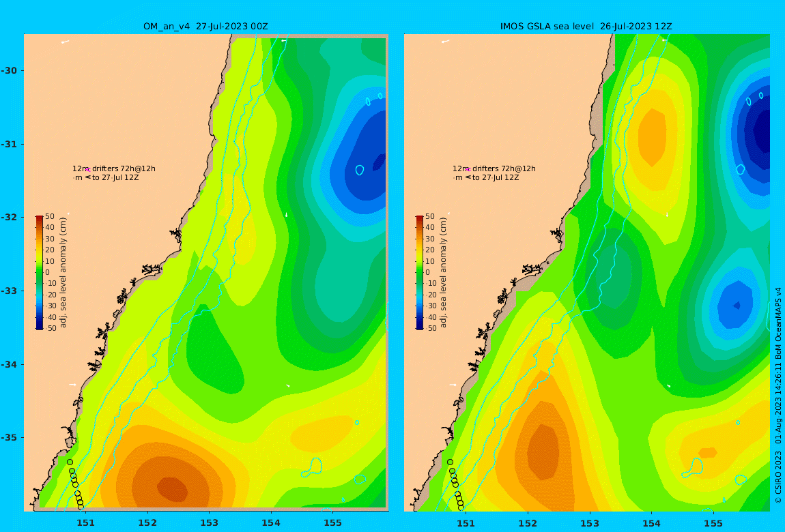This screenshot has height=532, width=785.
Task: Click 'adj. sea level anomaly (cm)' label on IMOS GSLA map
Action: point(443,273)
